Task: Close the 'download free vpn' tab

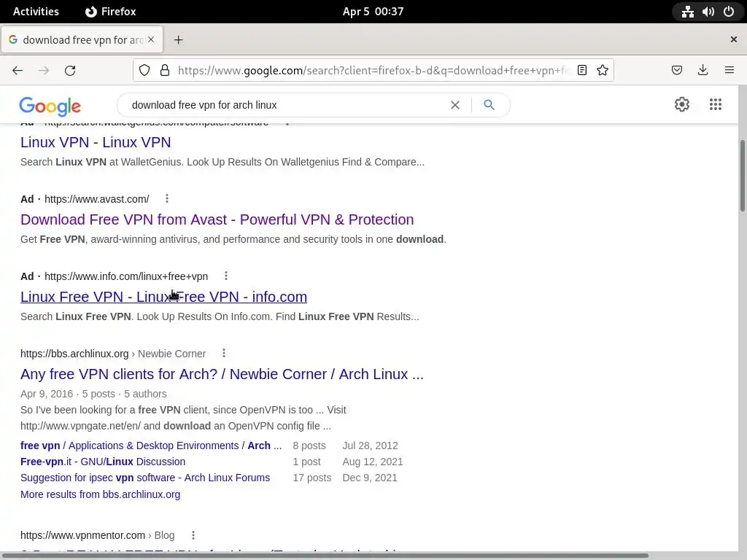Action: tap(151, 39)
